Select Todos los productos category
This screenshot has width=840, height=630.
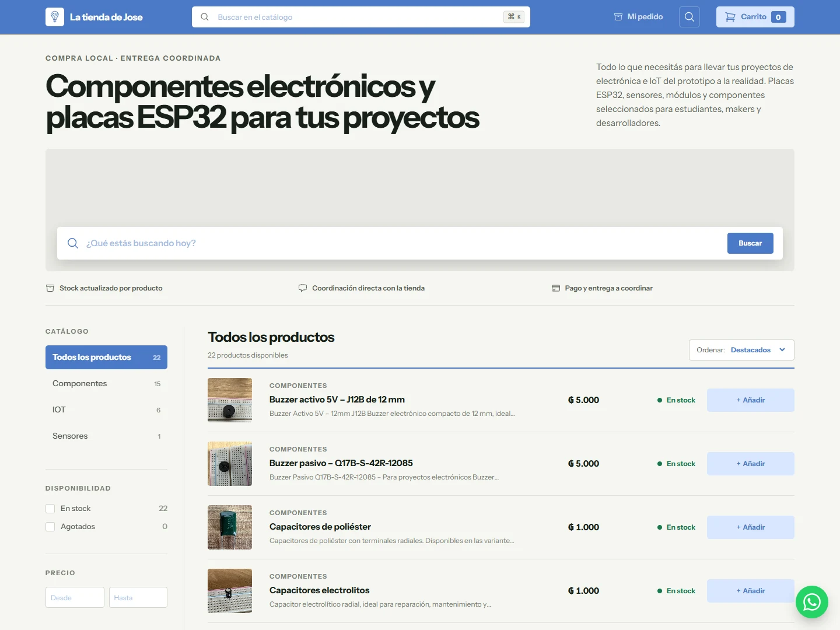106,358
